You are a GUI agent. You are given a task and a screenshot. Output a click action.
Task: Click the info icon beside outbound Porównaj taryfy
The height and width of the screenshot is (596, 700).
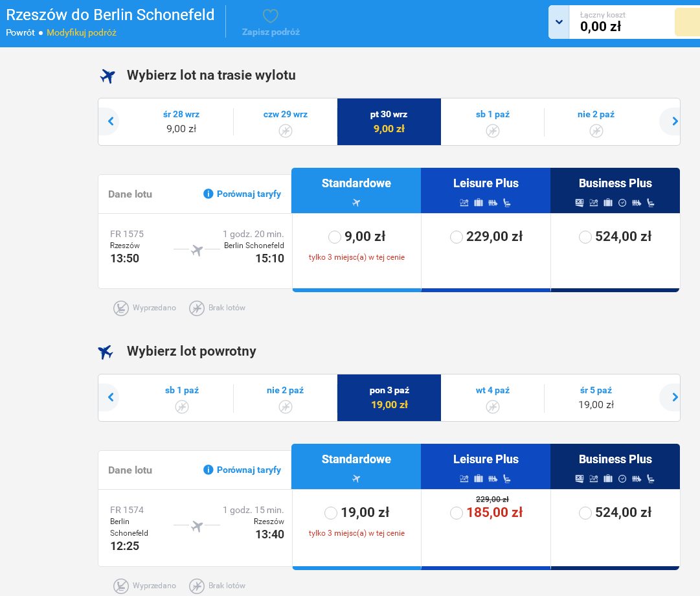(208, 194)
